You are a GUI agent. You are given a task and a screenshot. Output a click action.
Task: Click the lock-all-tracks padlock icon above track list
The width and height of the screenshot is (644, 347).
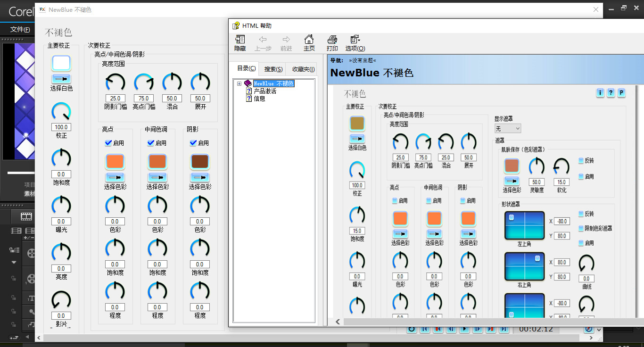click(14, 250)
